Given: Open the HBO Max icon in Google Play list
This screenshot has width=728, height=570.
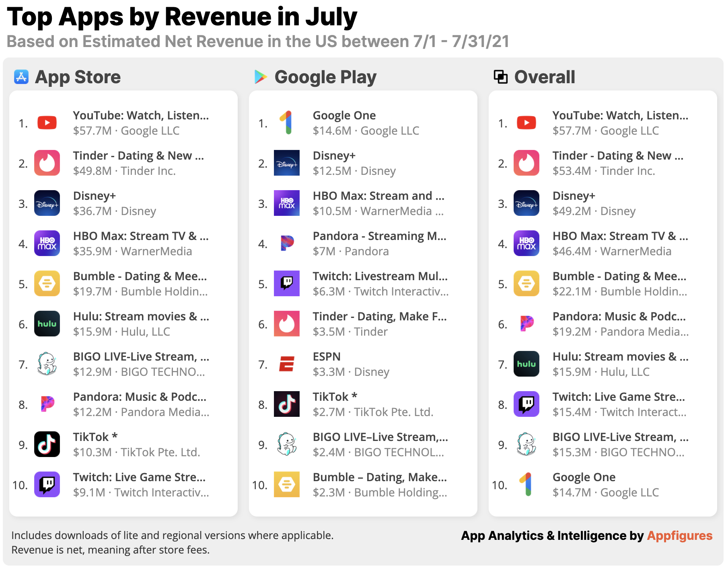Looking at the screenshot, I should click(286, 203).
